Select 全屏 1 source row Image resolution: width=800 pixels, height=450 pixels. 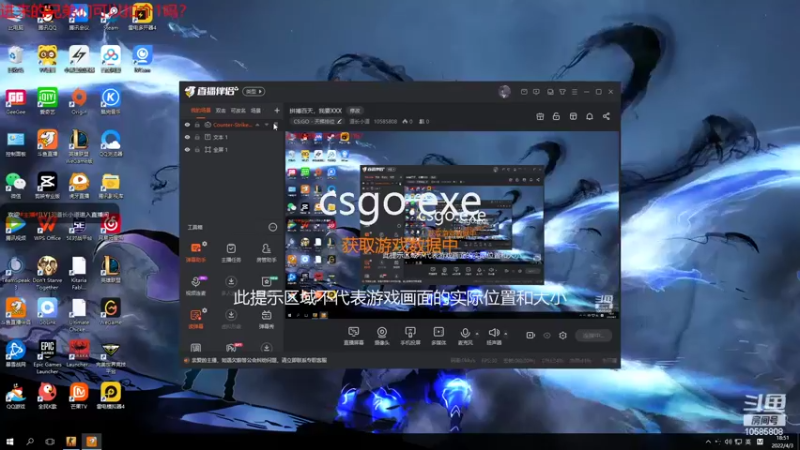tap(232, 149)
